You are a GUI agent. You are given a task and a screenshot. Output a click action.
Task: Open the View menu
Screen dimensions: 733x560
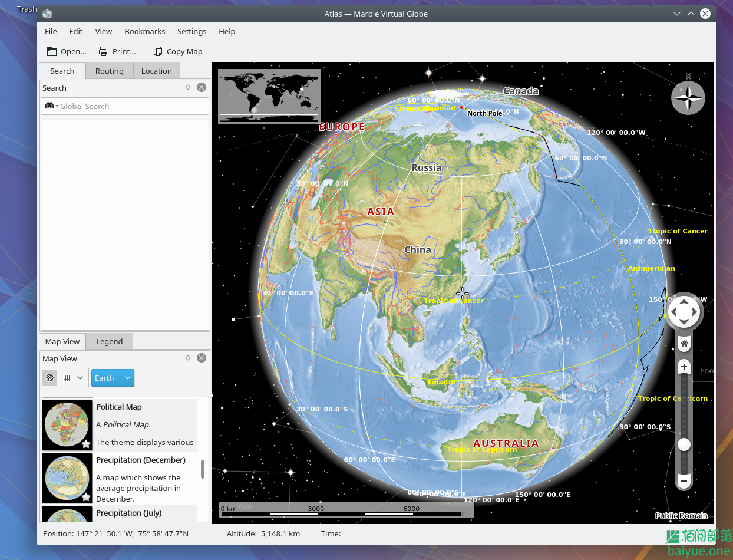[104, 31]
